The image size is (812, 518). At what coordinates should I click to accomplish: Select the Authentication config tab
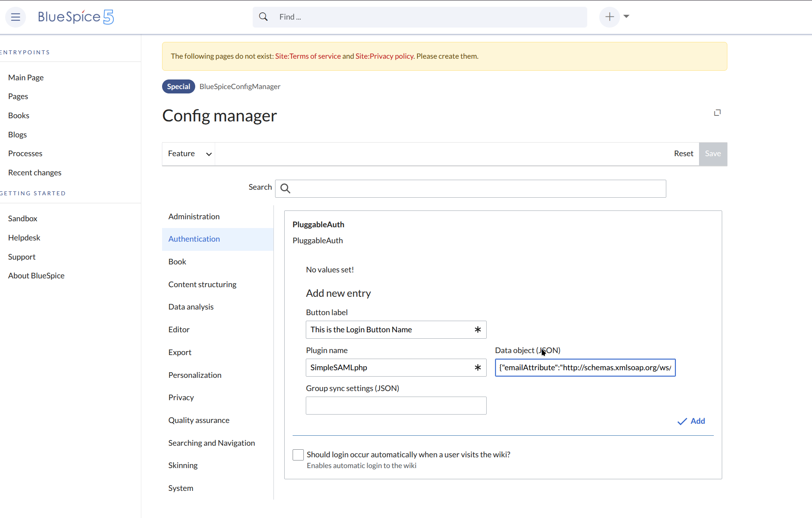194,239
